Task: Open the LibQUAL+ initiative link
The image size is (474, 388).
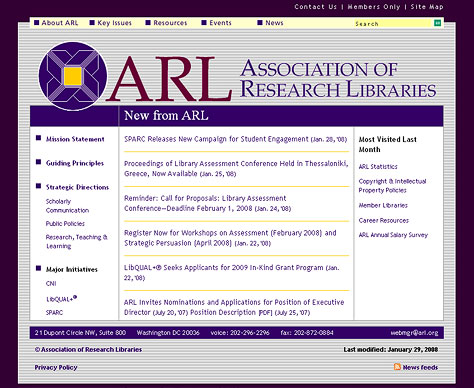Action: pyautogui.click(x=61, y=299)
